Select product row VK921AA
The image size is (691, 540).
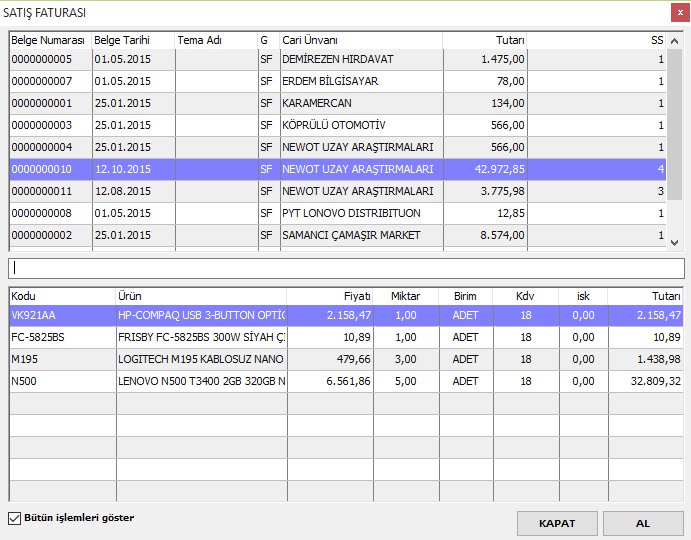346,316
